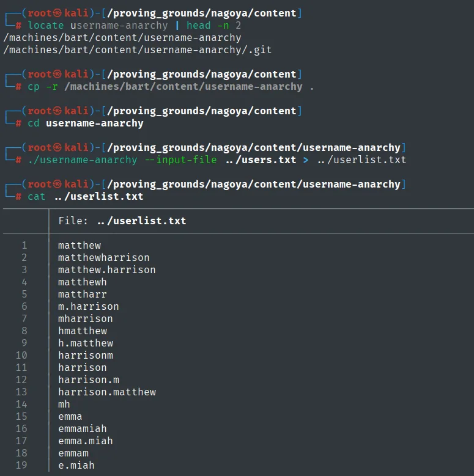Select line 2 'matthewharrison'
The image size is (474, 476).
(x=103, y=257)
